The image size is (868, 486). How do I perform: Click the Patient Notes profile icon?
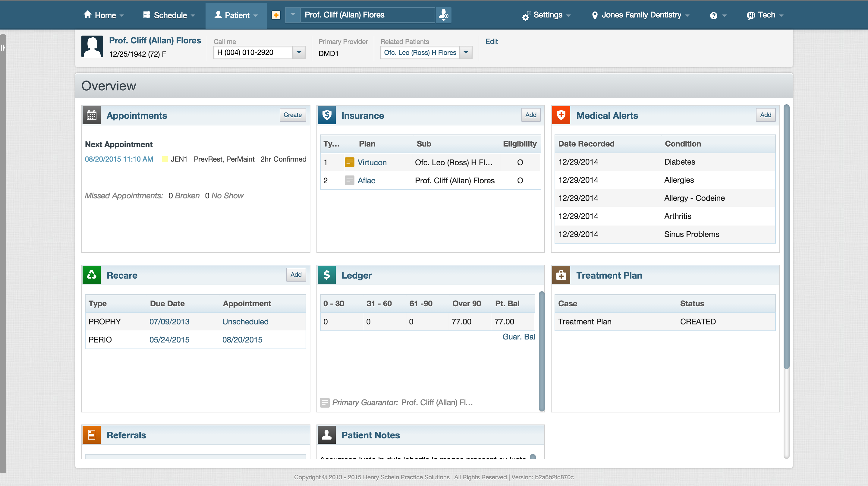click(x=327, y=434)
